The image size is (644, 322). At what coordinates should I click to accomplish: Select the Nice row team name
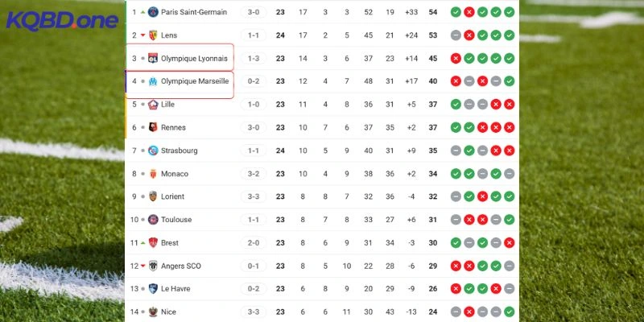coord(168,312)
